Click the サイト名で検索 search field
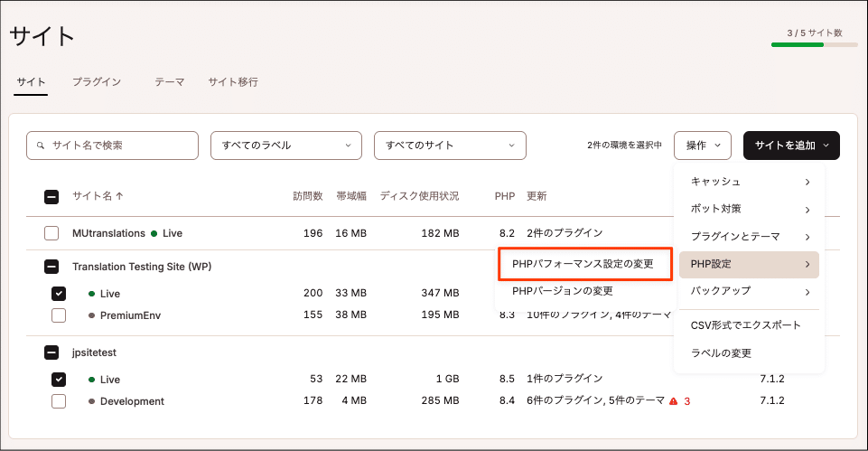 point(112,146)
